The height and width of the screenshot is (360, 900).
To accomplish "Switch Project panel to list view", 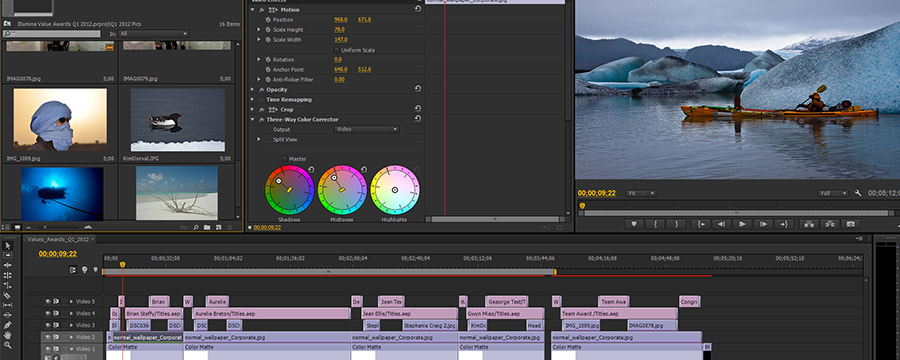I will (x=7, y=227).
